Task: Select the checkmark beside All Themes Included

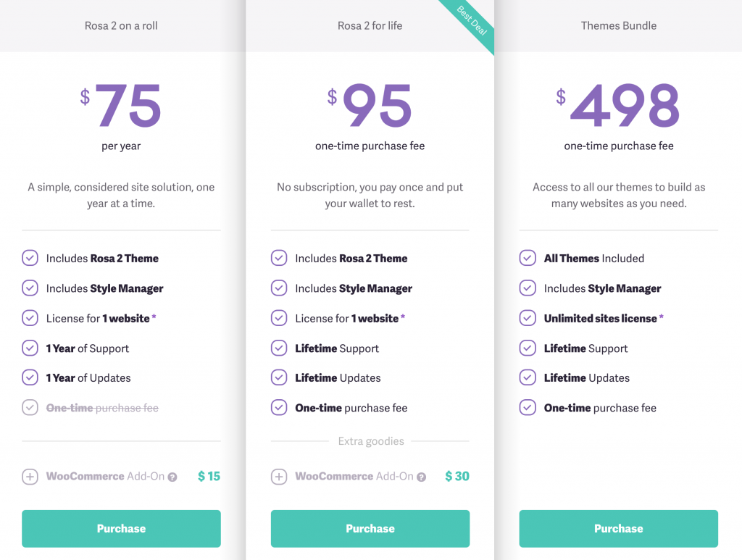Action: [x=528, y=258]
